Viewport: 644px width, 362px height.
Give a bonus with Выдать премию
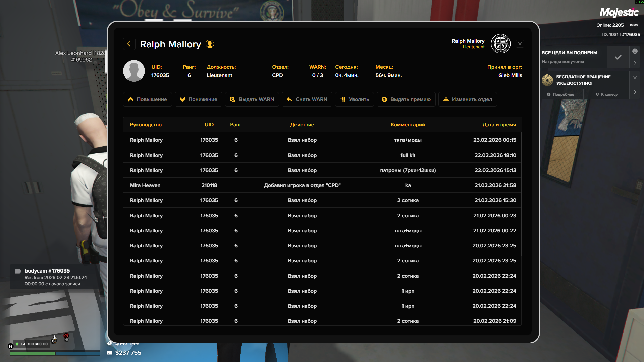pyautogui.click(x=406, y=99)
